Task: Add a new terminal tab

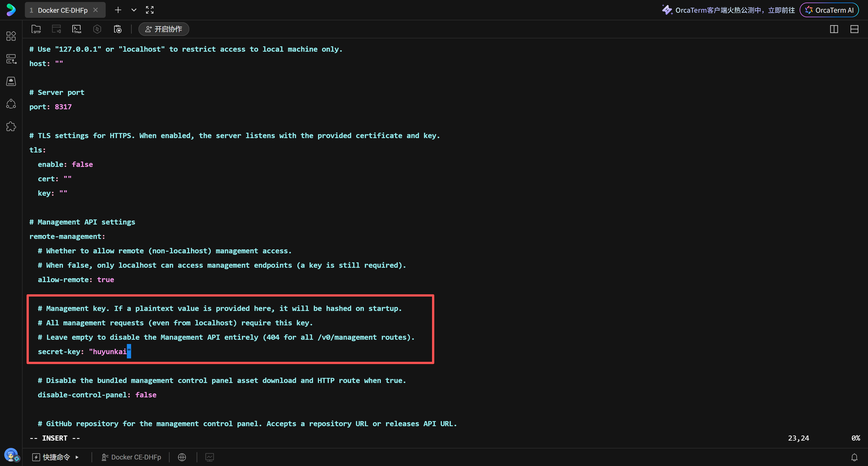Action: [118, 10]
